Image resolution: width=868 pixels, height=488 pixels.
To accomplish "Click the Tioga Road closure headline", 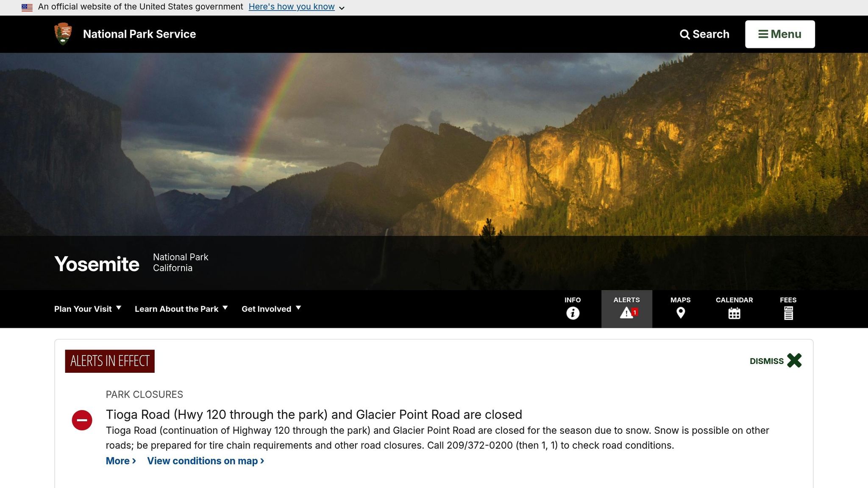I will pyautogui.click(x=314, y=414).
